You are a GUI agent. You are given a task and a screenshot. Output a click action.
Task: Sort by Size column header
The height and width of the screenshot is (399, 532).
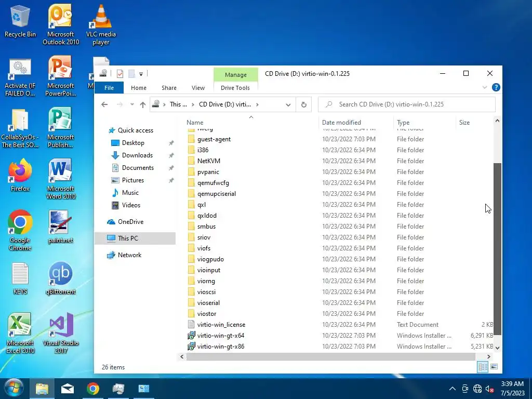click(x=475, y=123)
